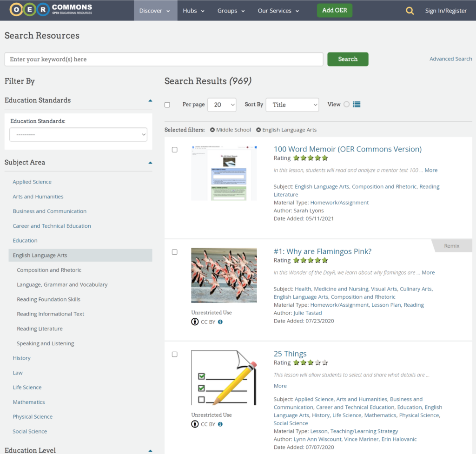This screenshot has height=454, width=476.
Task: Select the grid view radio button
Action: pyautogui.click(x=346, y=105)
